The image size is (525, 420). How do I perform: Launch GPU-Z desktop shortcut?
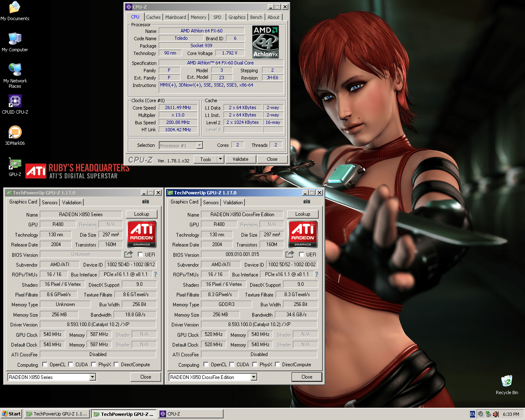pyautogui.click(x=15, y=167)
